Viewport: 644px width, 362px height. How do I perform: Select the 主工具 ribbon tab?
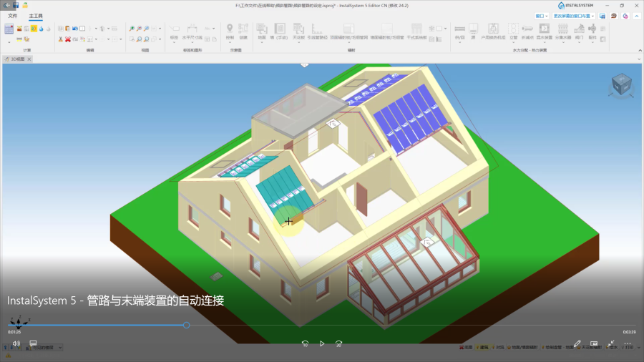36,16
